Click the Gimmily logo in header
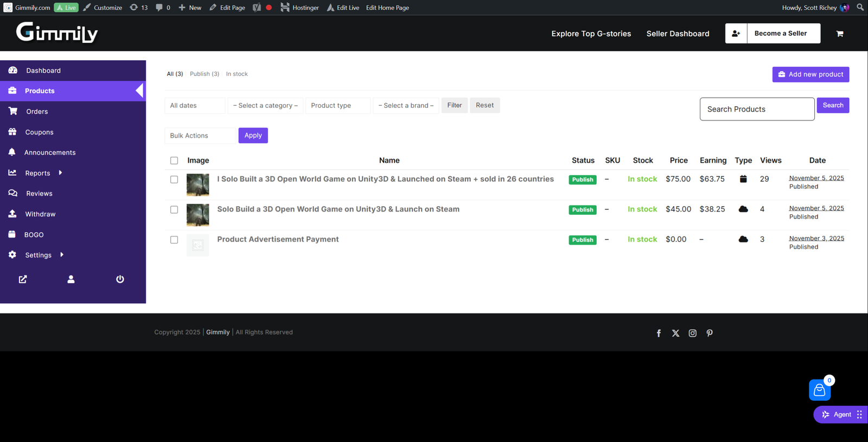This screenshot has height=442, width=868. pyautogui.click(x=57, y=33)
